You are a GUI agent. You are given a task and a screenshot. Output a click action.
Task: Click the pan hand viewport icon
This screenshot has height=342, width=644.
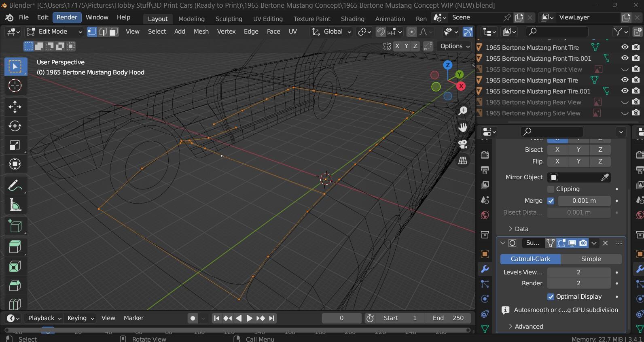463,127
